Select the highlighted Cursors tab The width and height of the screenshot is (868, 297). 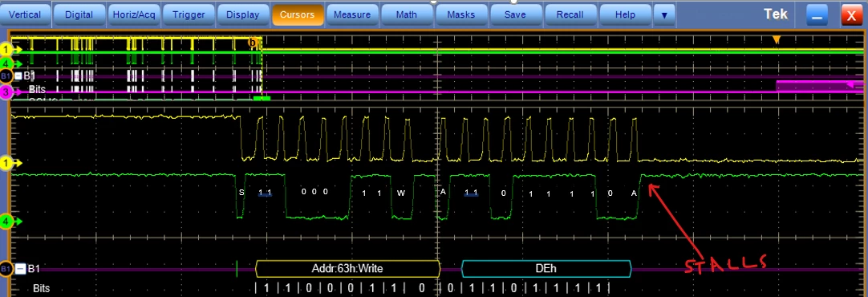tap(298, 15)
